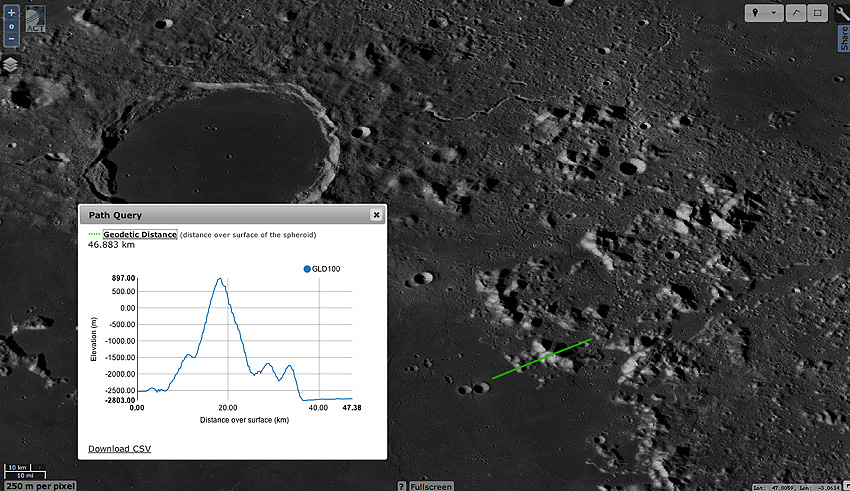Open the ACT logo link

click(x=35, y=19)
